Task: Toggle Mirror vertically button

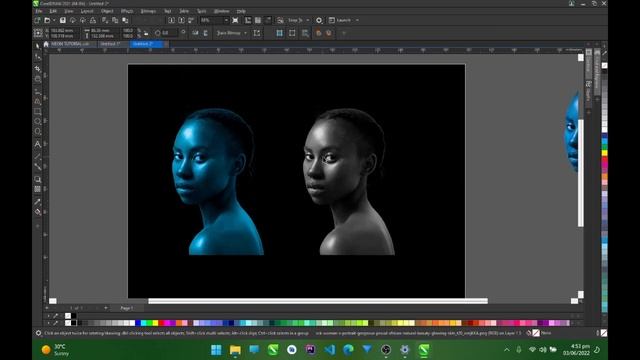Action: [x=205, y=33]
